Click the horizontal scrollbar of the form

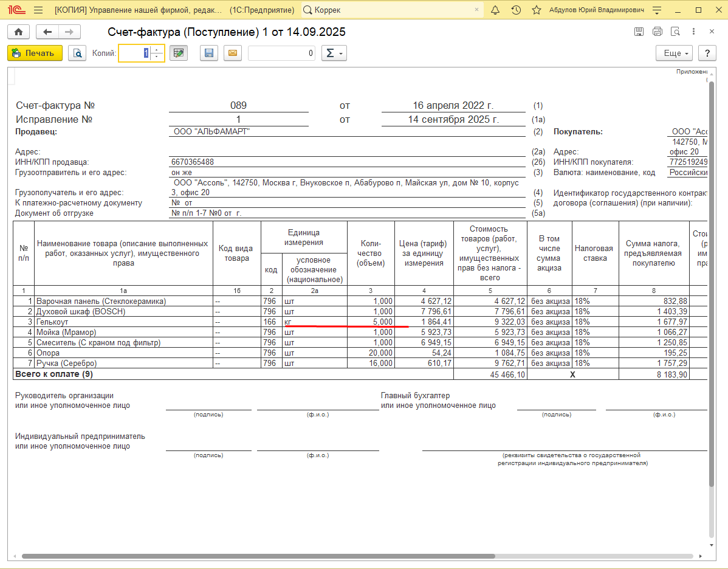coord(258,556)
